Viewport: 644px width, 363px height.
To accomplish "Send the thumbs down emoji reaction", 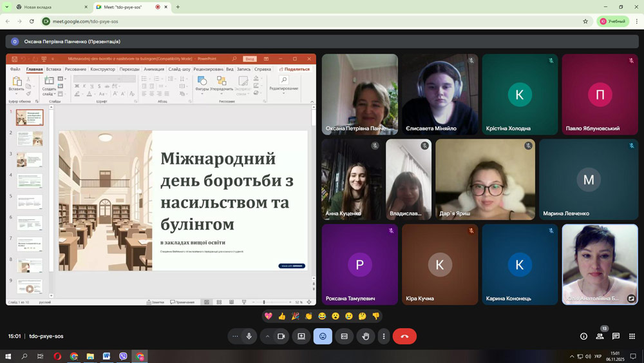I will click(x=376, y=316).
